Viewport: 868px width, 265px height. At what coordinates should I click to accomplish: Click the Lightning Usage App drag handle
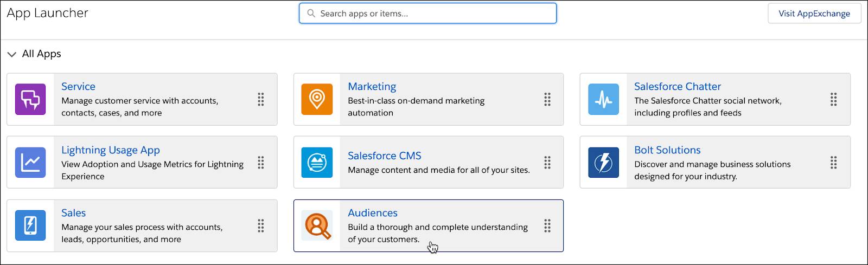coord(261,163)
